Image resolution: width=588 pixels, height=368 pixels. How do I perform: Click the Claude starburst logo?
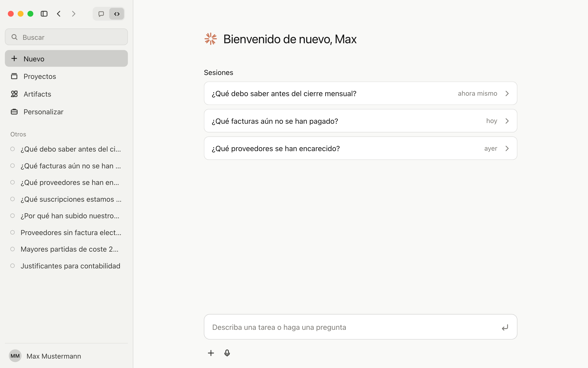coord(210,39)
